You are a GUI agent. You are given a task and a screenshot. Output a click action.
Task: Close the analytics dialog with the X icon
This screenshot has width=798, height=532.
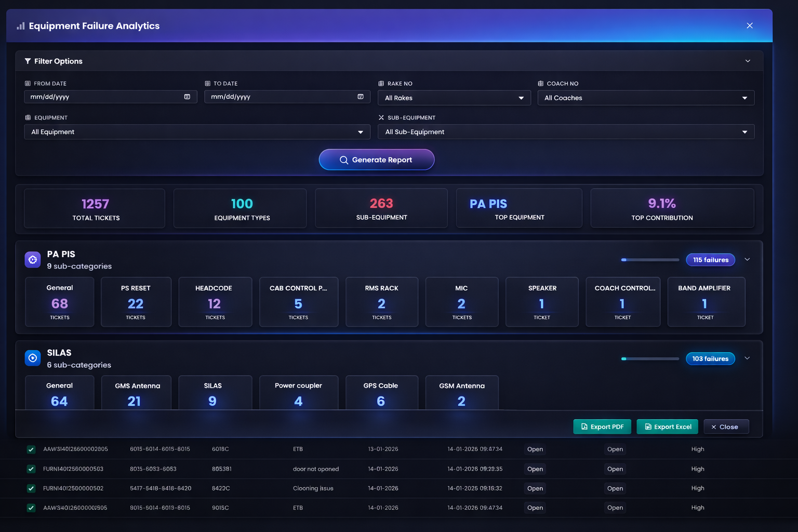749,25
